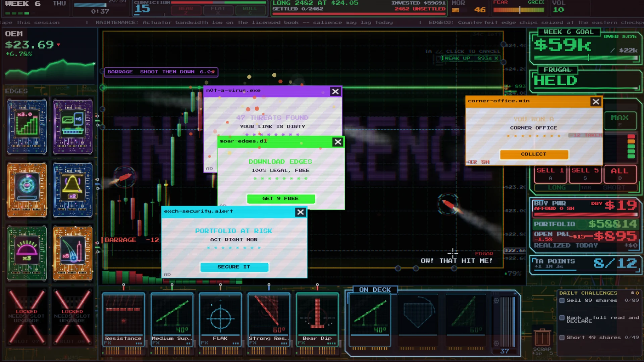Select the x2 bell edge card
The height and width of the screenshot is (362, 644).
point(72,190)
